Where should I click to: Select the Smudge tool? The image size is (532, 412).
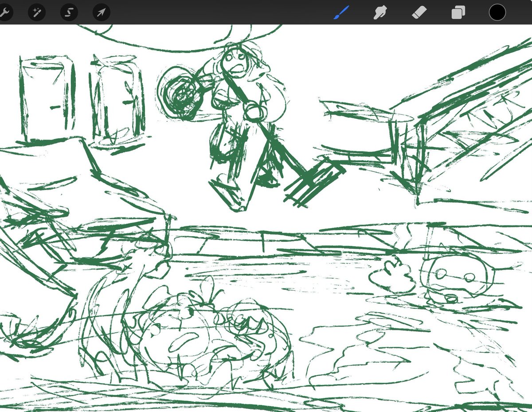click(380, 12)
